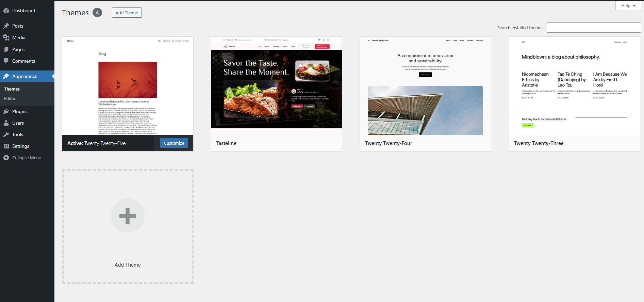The height and width of the screenshot is (302, 644).
Task: Click the Dashboard gauge icon in sidebar
Action: (6, 11)
